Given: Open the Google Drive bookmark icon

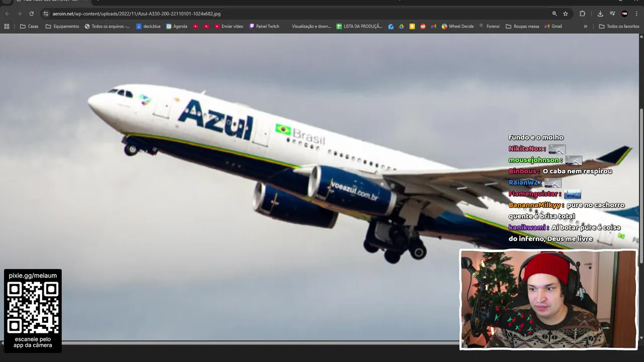Looking at the screenshot, I should pyautogui.click(x=401, y=26).
